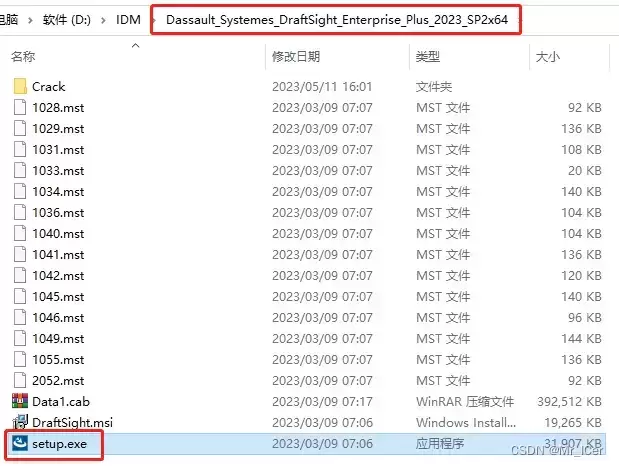Click the 文件夹 type of Crack row
Viewport: 619px width, 466px height.
434,86
